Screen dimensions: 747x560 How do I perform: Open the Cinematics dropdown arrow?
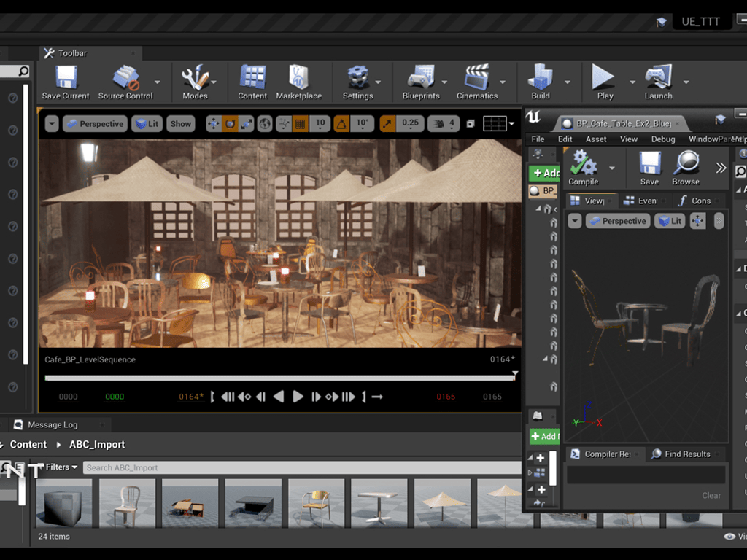(503, 82)
